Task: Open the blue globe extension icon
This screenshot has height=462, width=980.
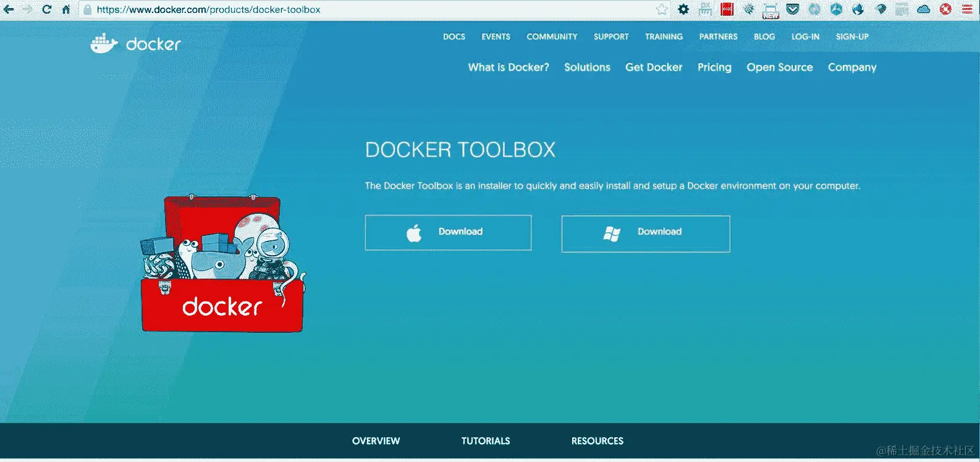Action: coord(858,9)
